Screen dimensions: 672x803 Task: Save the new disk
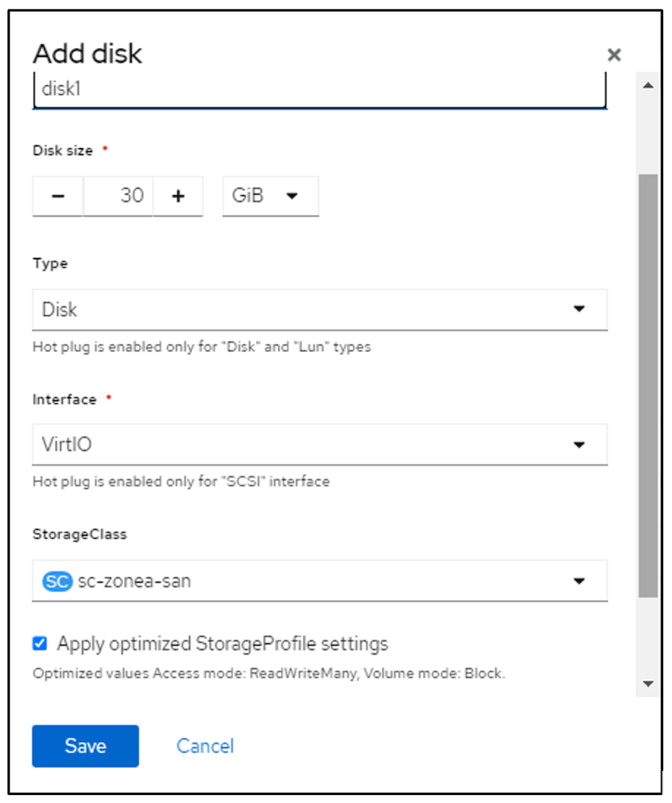click(x=85, y=746)
